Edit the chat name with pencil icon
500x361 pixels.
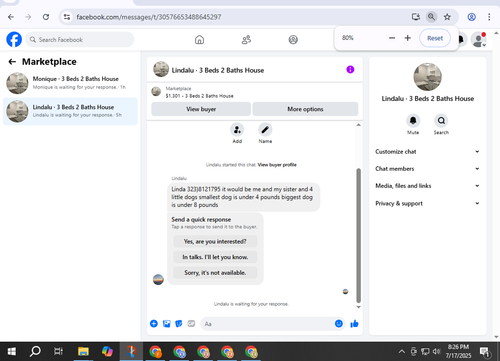click(265, 130)
